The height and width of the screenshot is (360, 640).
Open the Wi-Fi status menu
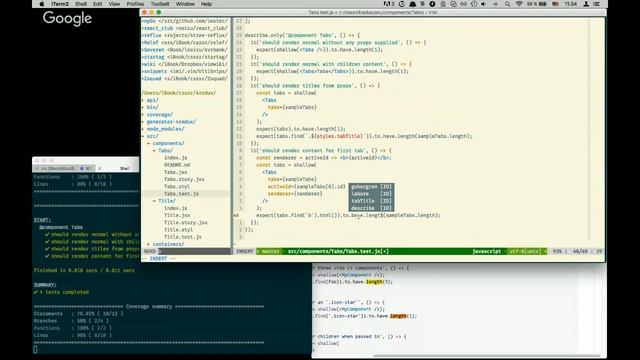(519, 4)
